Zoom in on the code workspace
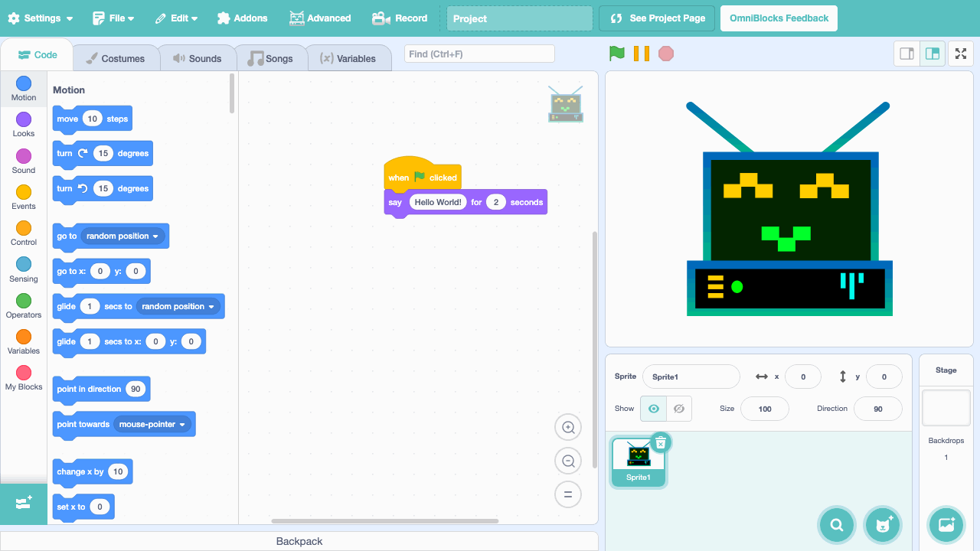 click(x=568, y=428)
